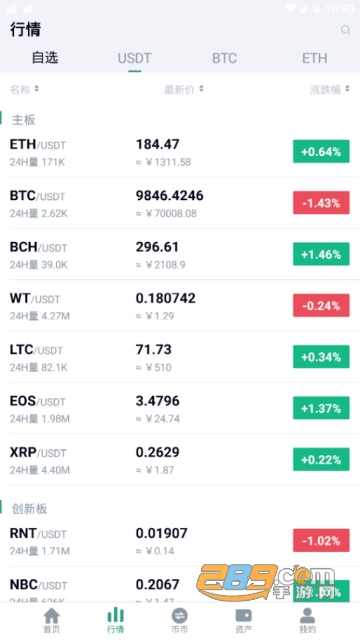Select the 行情 market chart icon
Screen dimensions: 360x640
point(116,615)
